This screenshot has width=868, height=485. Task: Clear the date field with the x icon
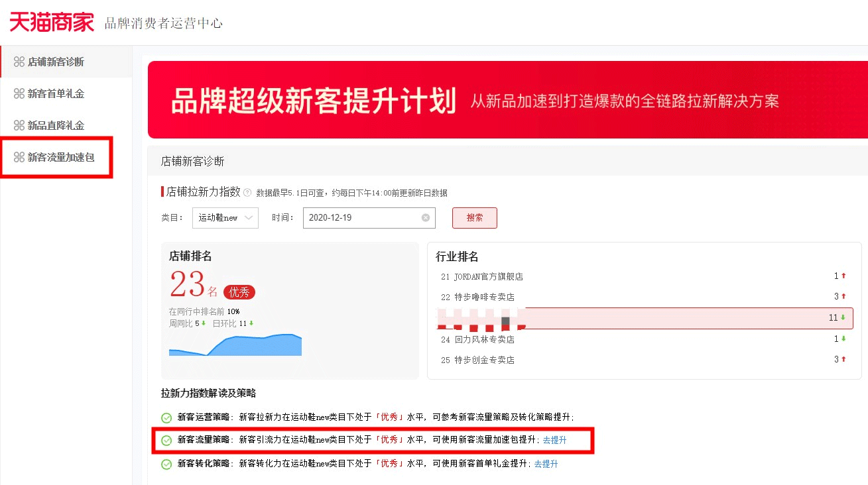(425, 218)
